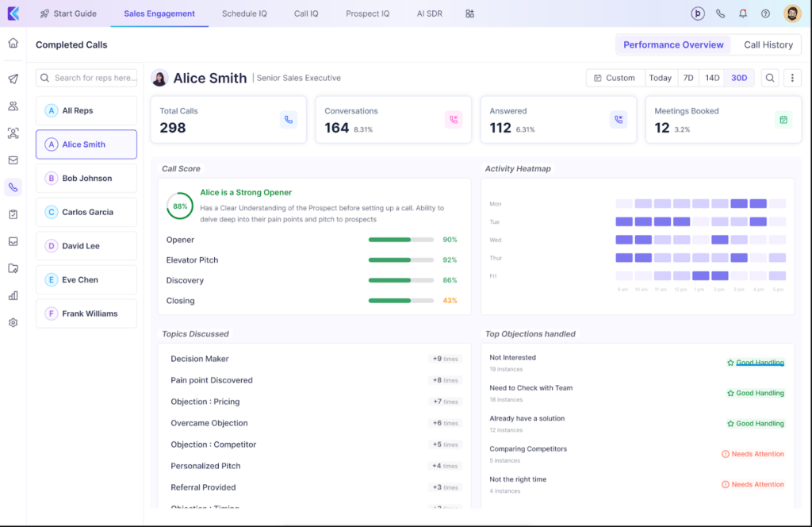The width and height of the screenshot is (812, 527).
Task: Click the search magnifier beside date filters
Action: (769, 78)
